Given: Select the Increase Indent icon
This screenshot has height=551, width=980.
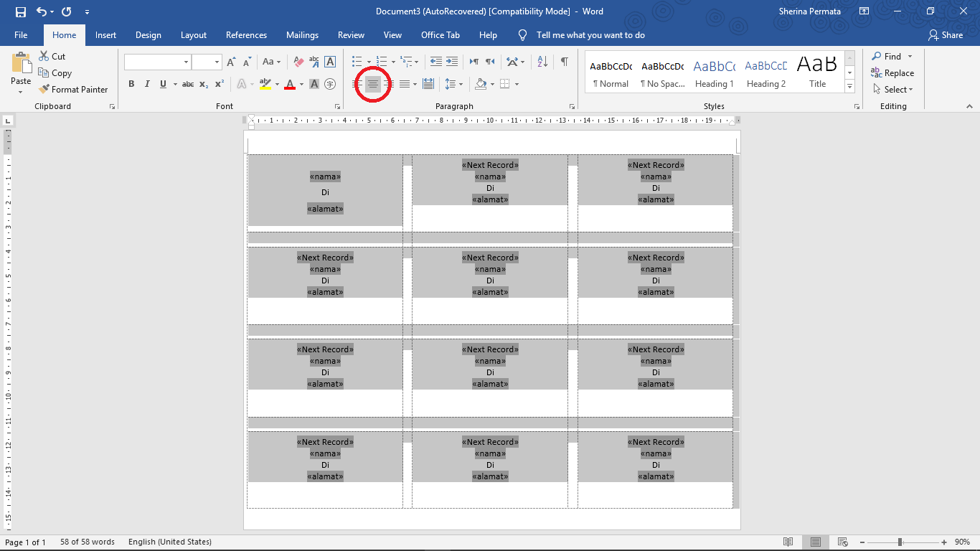Looking at the screenshot, I should 451,61.
